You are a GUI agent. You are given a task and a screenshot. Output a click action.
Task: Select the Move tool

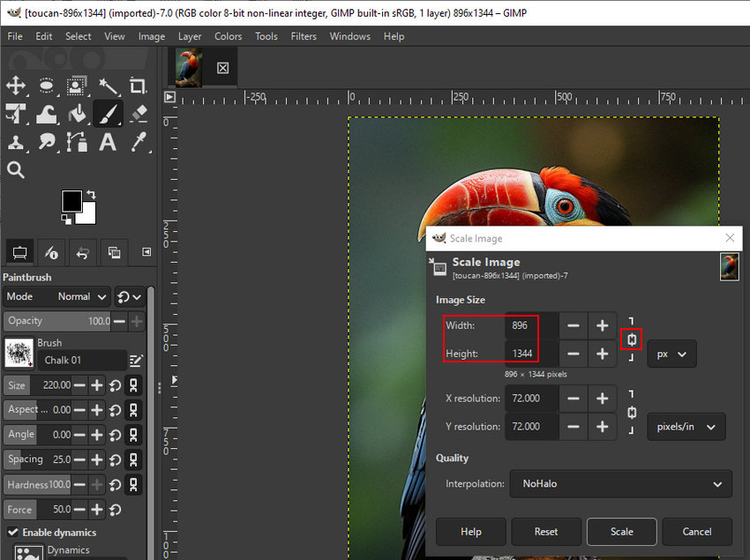[x=16, y=86]
